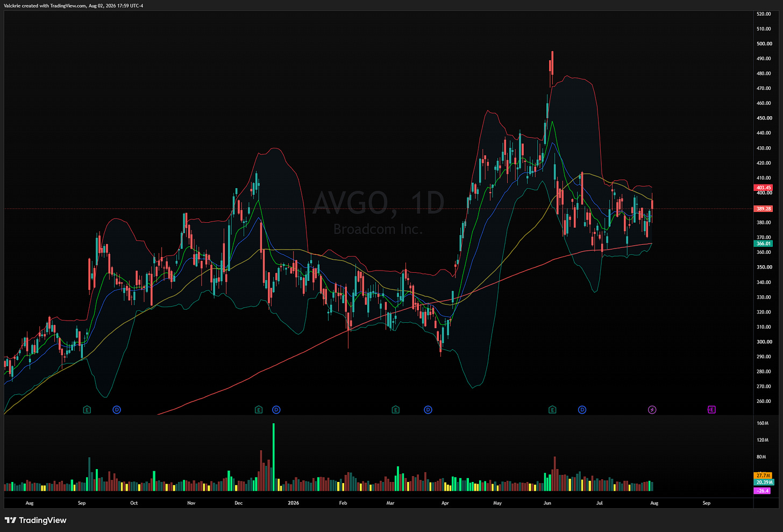Screen dimensions: 783x532
Task: Click the orange 27.7M volume label
Action: point(763,476)
